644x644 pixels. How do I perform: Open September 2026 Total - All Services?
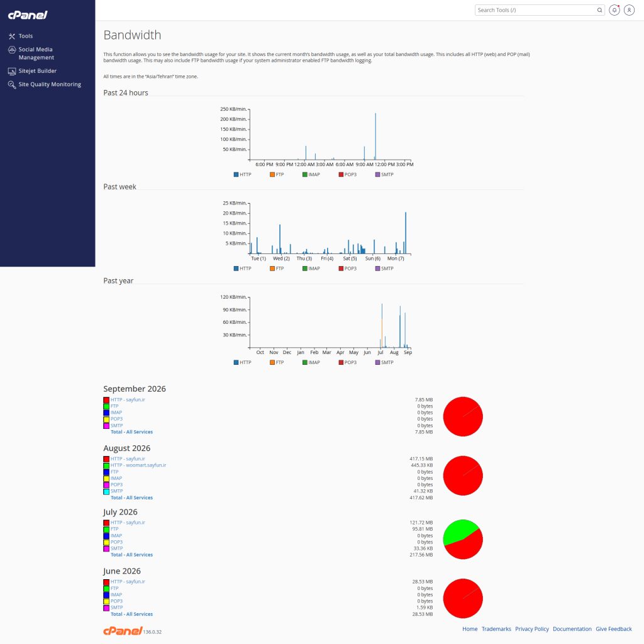point(131,432)
